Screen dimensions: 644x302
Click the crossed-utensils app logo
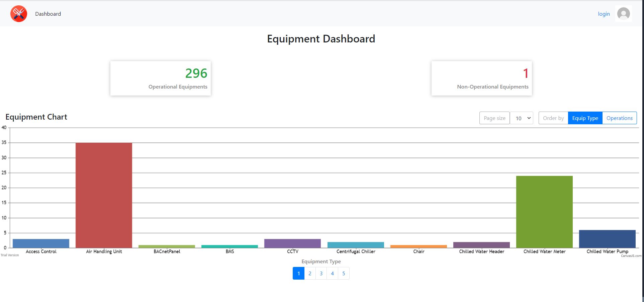(19, 14)
